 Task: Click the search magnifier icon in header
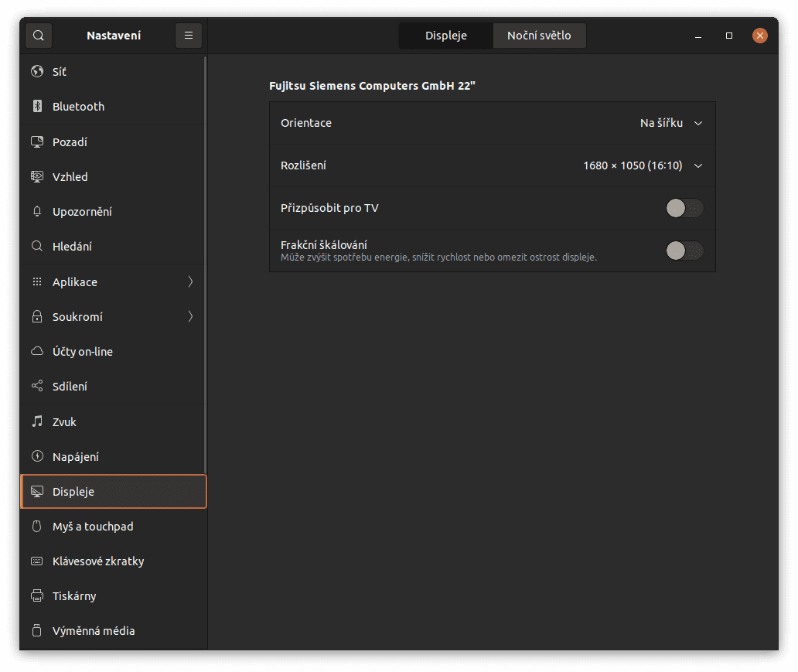[39, 36]
